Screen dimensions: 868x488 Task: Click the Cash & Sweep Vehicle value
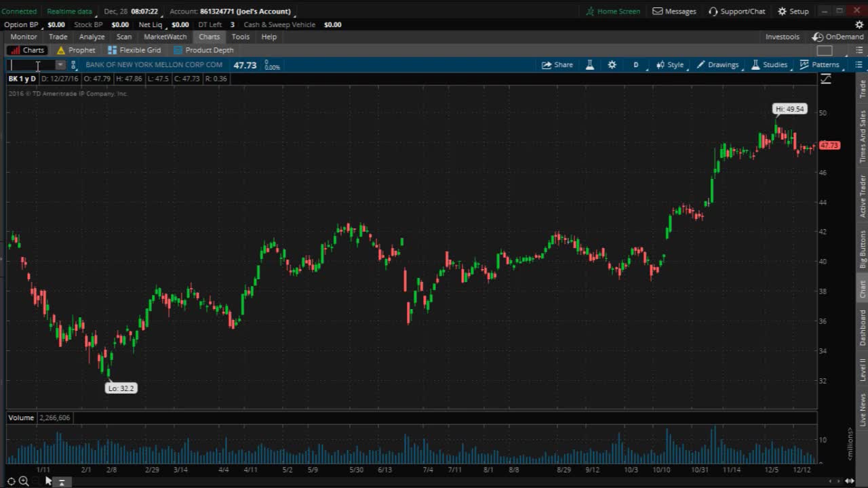(x=333, y=24)
